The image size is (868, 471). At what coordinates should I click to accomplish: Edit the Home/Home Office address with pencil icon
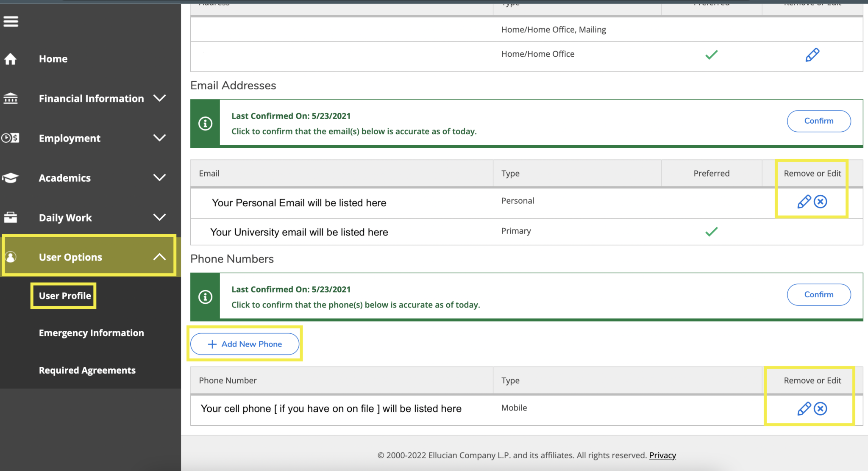point(812,54)
